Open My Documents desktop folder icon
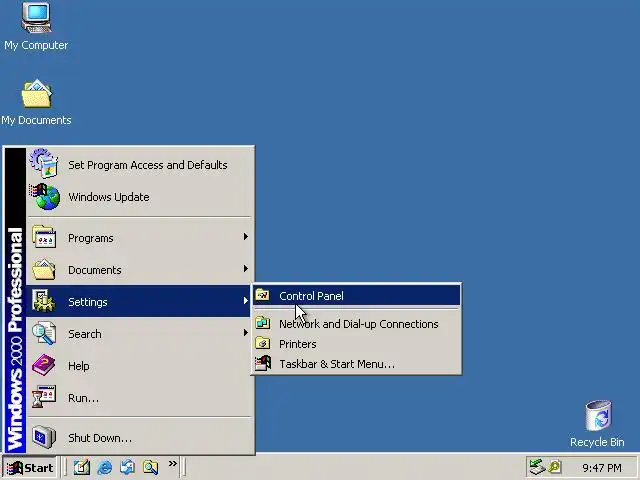The width and height of the screenshot is (640, 480). coord(36,94)
